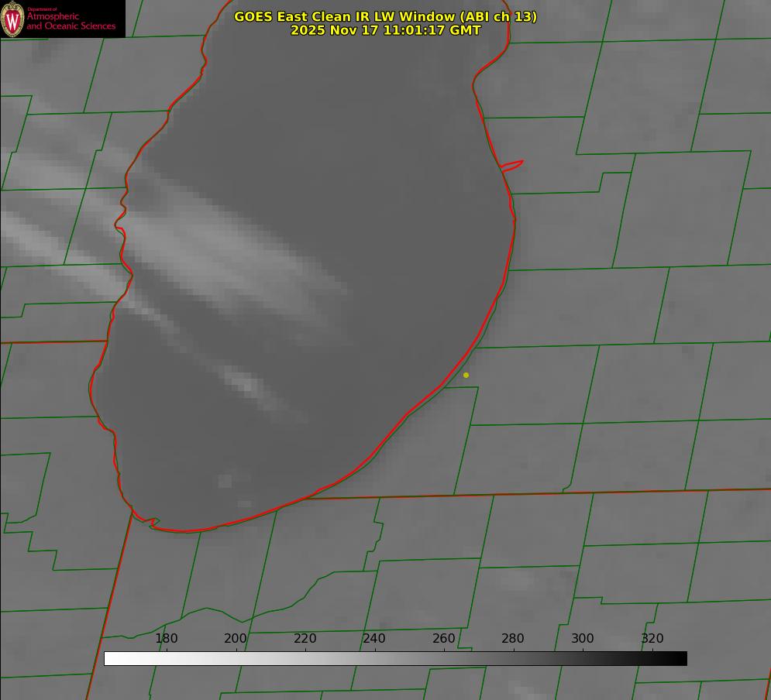Click the UW crest logo
Viewport: 771px width, 700px height.
tap(12, 19)
